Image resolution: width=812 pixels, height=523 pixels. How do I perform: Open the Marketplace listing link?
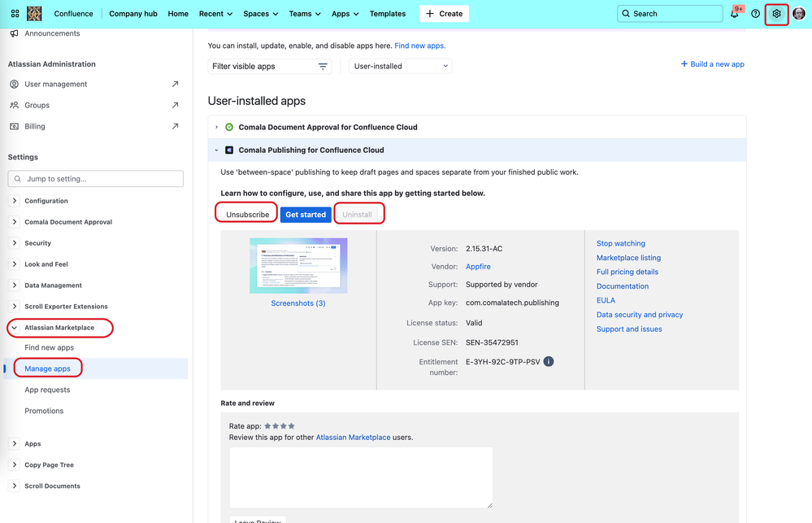tap(628, 258)
